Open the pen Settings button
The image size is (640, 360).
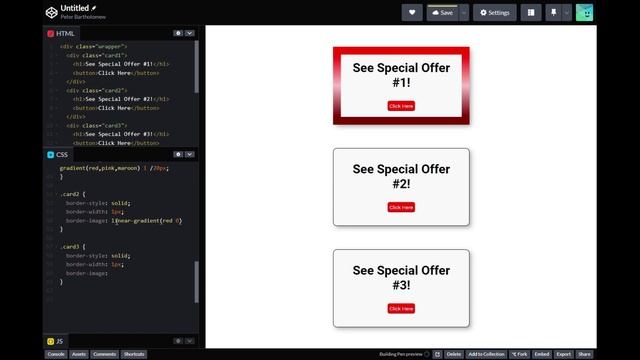[494, 13]
